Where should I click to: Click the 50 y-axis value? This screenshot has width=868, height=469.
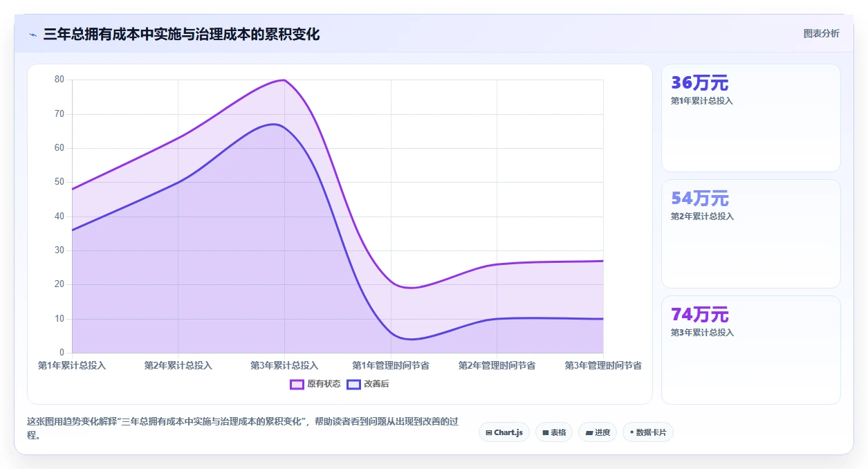(59, 182)
